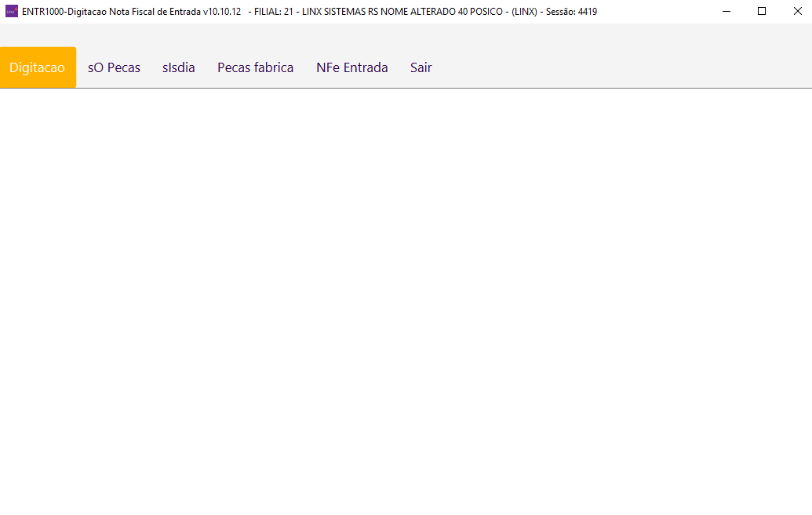This screenshot has height=515, width=812.
Task: Select the Digitacao tab
Action: click(38, 67)
